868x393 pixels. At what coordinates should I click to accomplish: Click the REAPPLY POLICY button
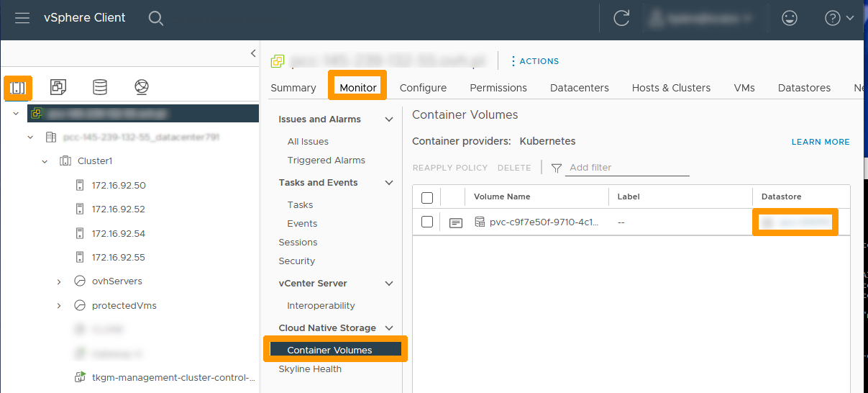point(450,168)
